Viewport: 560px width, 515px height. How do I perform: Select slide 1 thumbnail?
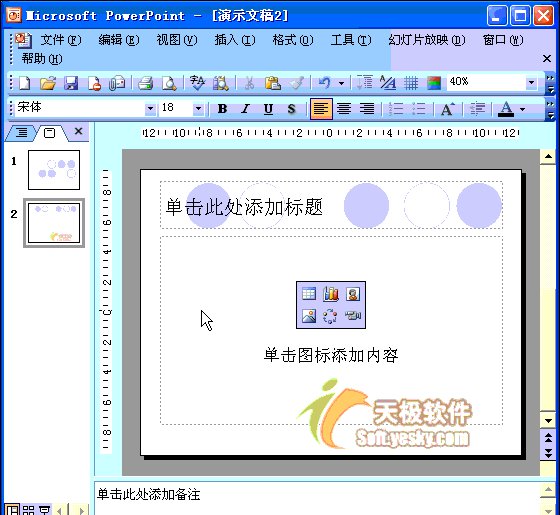tap(54, 170)
